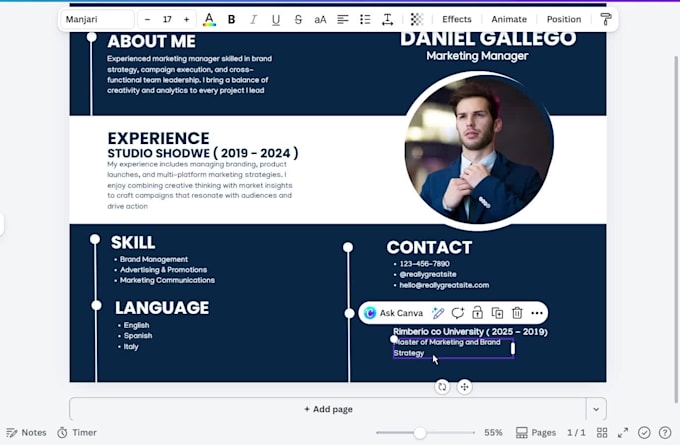Screen dimensions: 680x445
Task: Open the Effects panel
Action: click(x=457, y=20)
